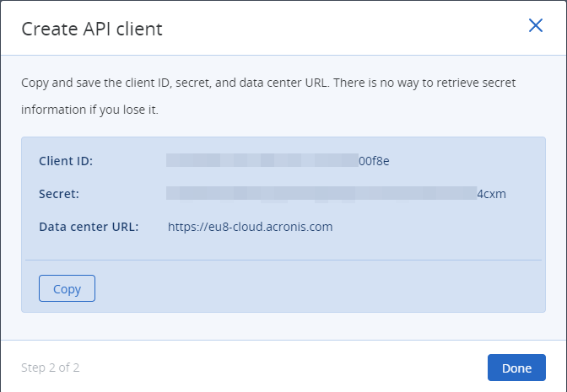The image size is (567, 392).
Task: Click the blurred Client ID value
Action: 262,161
